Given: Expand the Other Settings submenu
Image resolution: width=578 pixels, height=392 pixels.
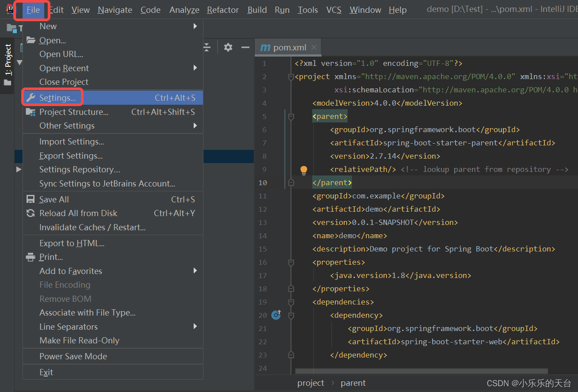Looking at the screenshot, I should (113, 126).
